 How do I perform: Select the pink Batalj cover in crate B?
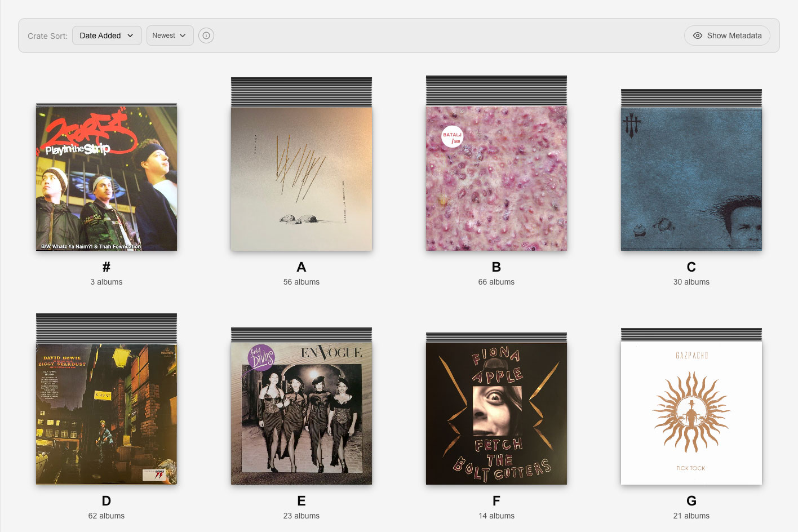[496, 178]
